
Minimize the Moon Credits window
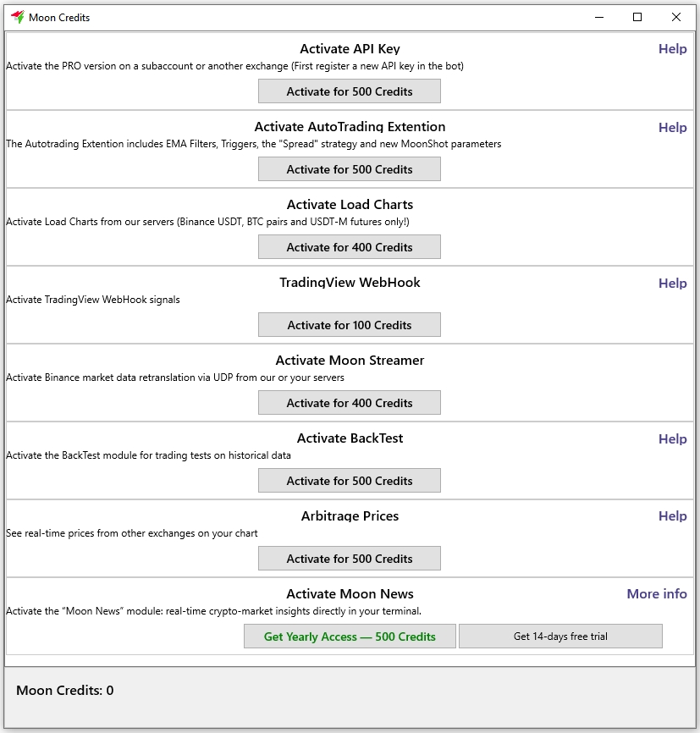click(x=599, y=17)
